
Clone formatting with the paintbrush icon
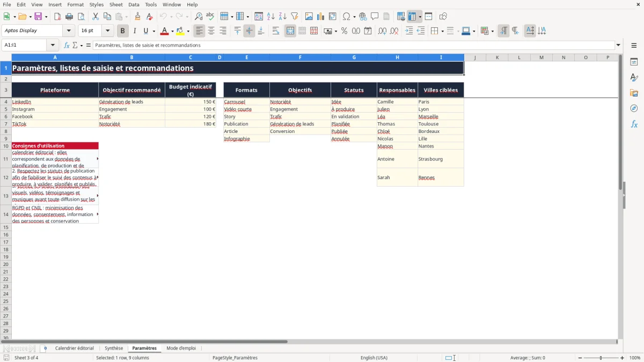[138, 17]
